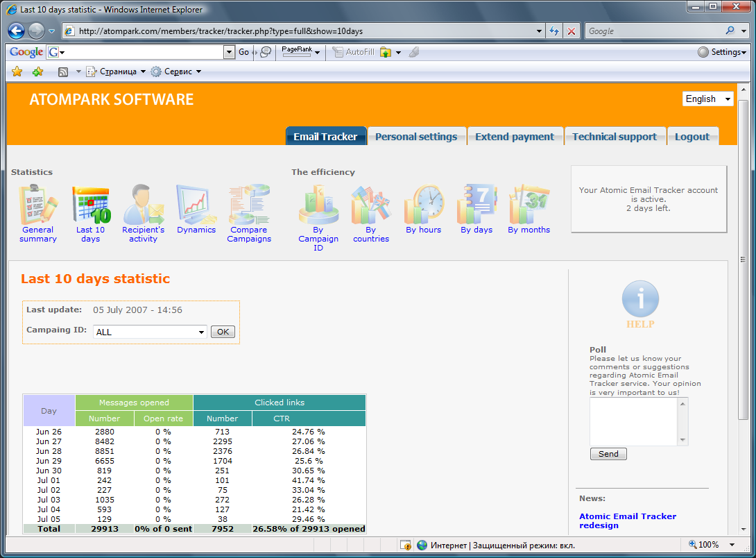Switch to the Email Tracker tab
Screen dimensions: 756x558
(326, 137)
